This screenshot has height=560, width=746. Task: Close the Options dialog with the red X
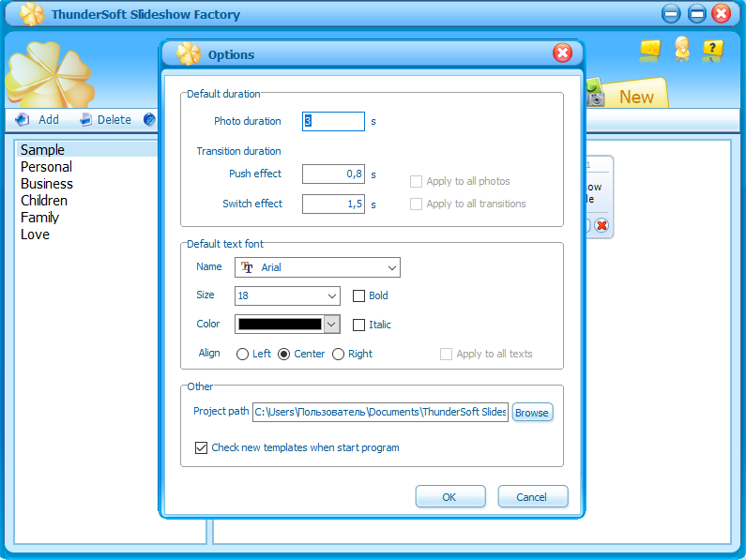[x=562, y=53]
